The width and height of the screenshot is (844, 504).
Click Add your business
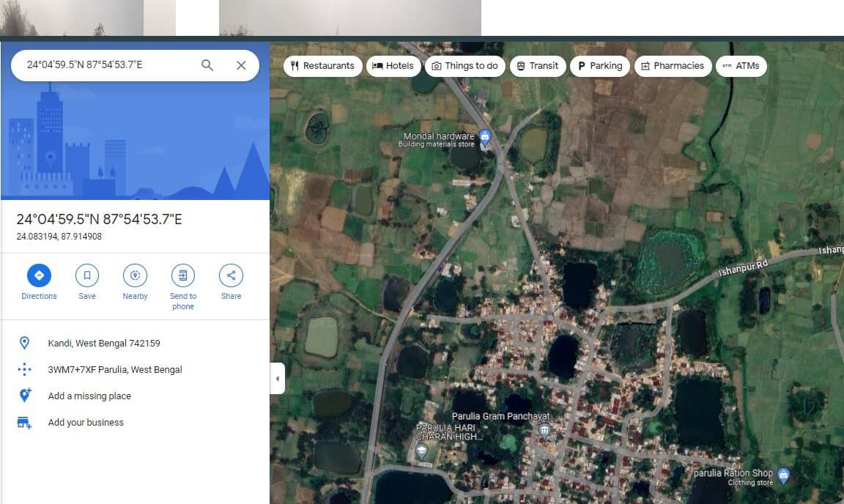click(x=86, y=422)
